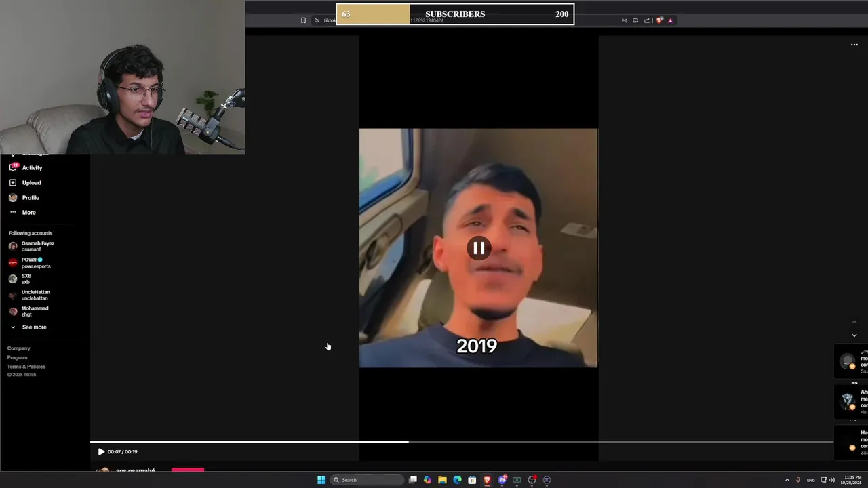Viewport: 868px width, 488px height.
Task: Click the playing video frame showing 2019
Action: coord(479,248)
